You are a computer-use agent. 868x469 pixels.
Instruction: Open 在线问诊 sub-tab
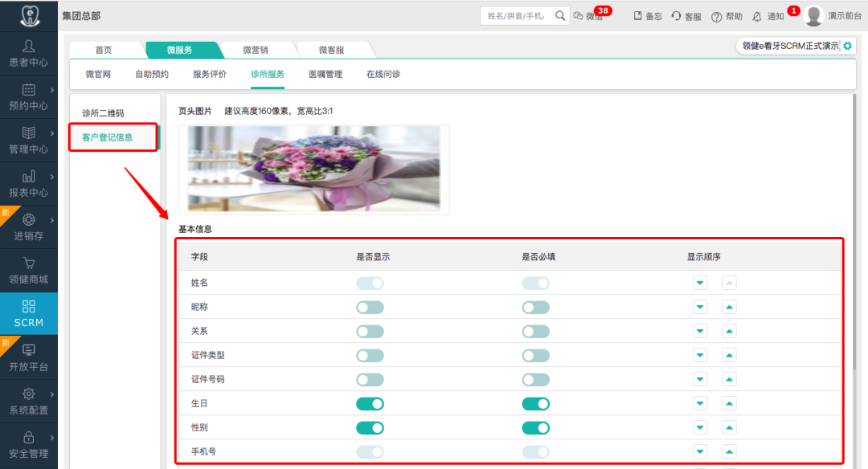tap(383, 74)
